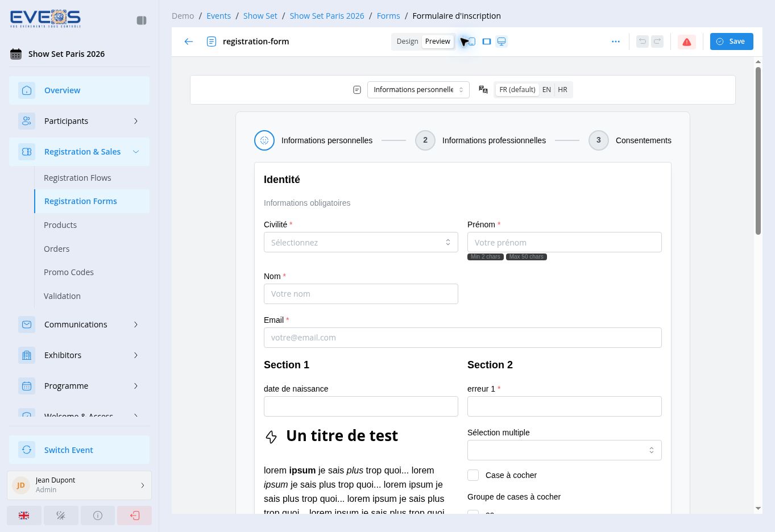Open the Jean Dupont user menu
The image size is (775, 532).
pos(79,485)
